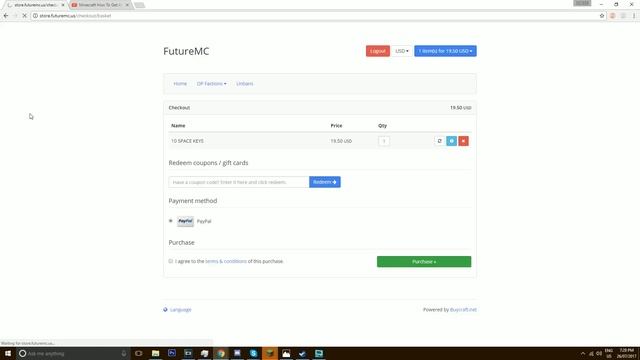
Task: Open File Explorer from the taskbar
Action: pyautogui.click(x=156, y=353)
